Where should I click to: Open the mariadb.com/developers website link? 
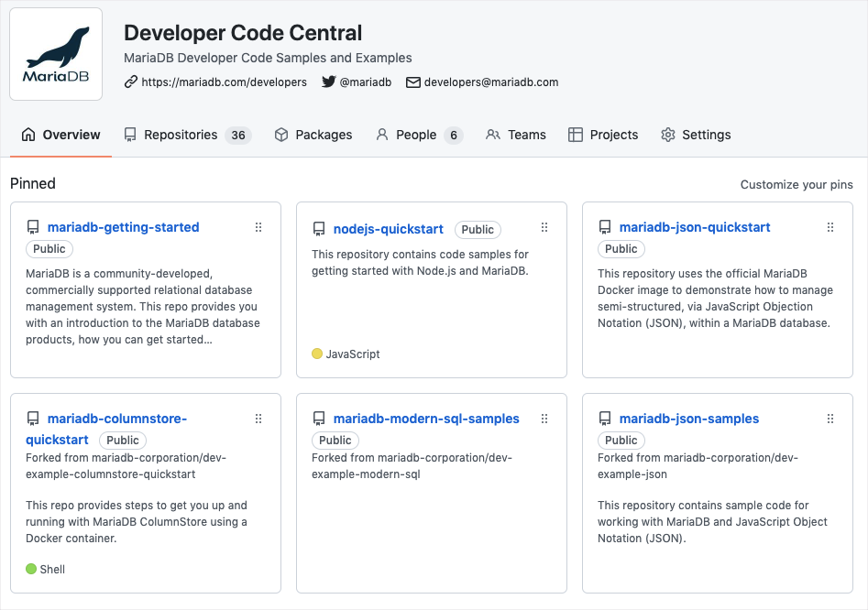224,82
